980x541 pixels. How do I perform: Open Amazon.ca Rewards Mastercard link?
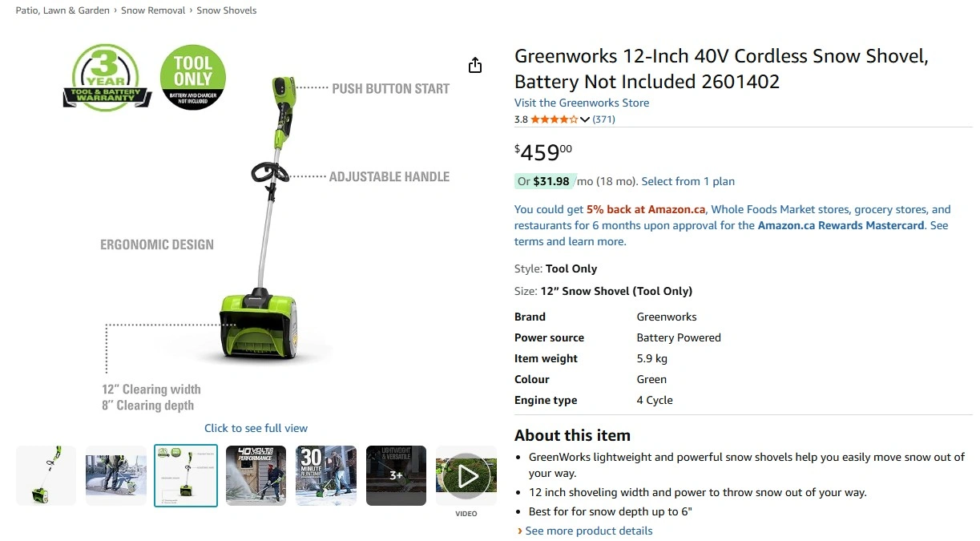click(x=841, y=225)
